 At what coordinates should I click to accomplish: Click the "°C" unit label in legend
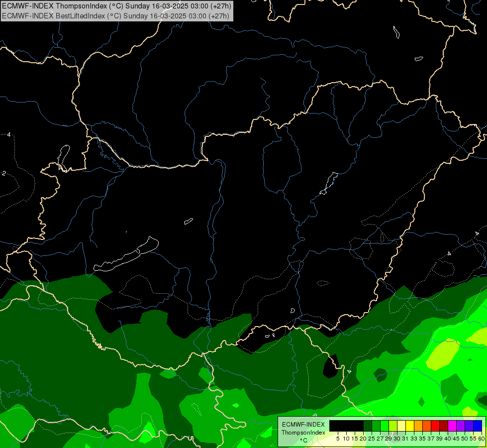(304, 441)
